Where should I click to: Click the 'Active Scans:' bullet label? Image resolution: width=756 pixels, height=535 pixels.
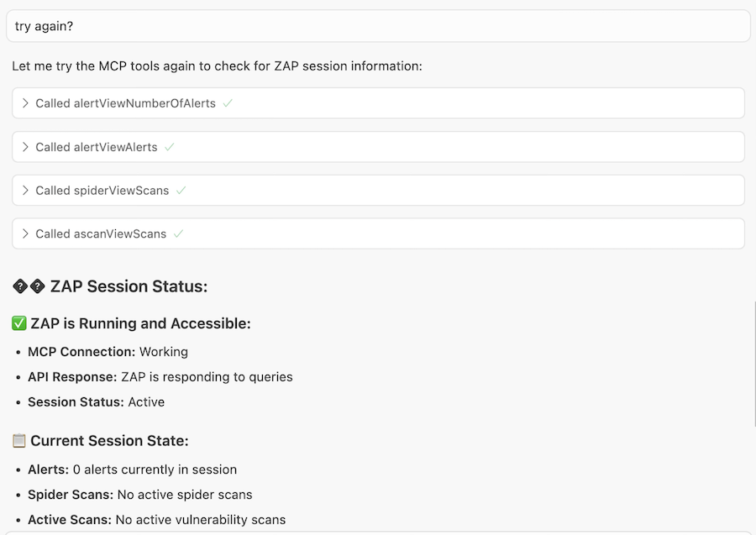coord(70,520)
